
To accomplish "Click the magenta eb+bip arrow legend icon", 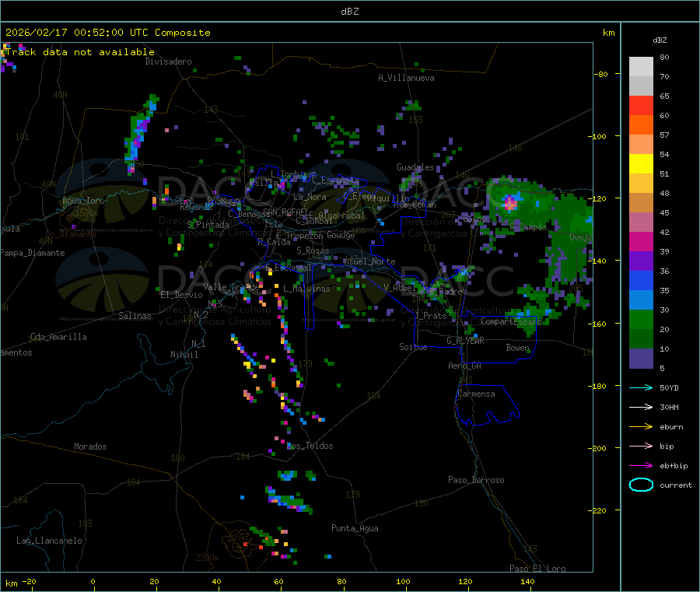I will (x=641, y=466).
